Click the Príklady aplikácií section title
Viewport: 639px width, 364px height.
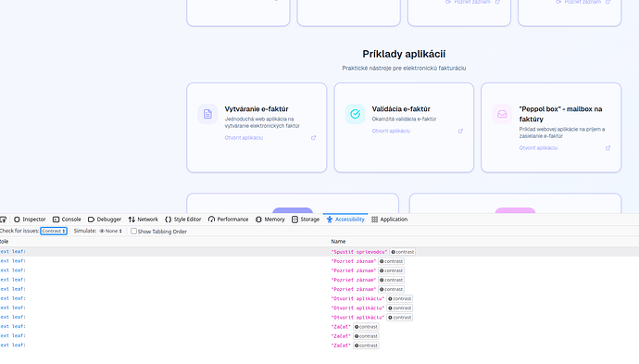click(x=404, y=55)
